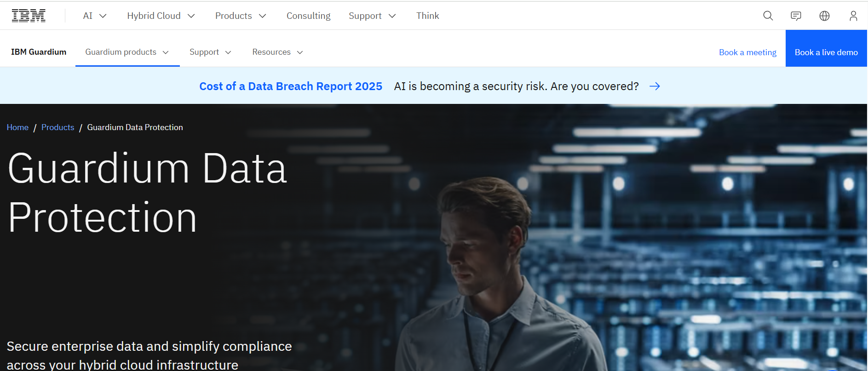Click the Guardium Data Protection breadcrumb text
This screenshot has width=868, height=371.
coord(135,127)
